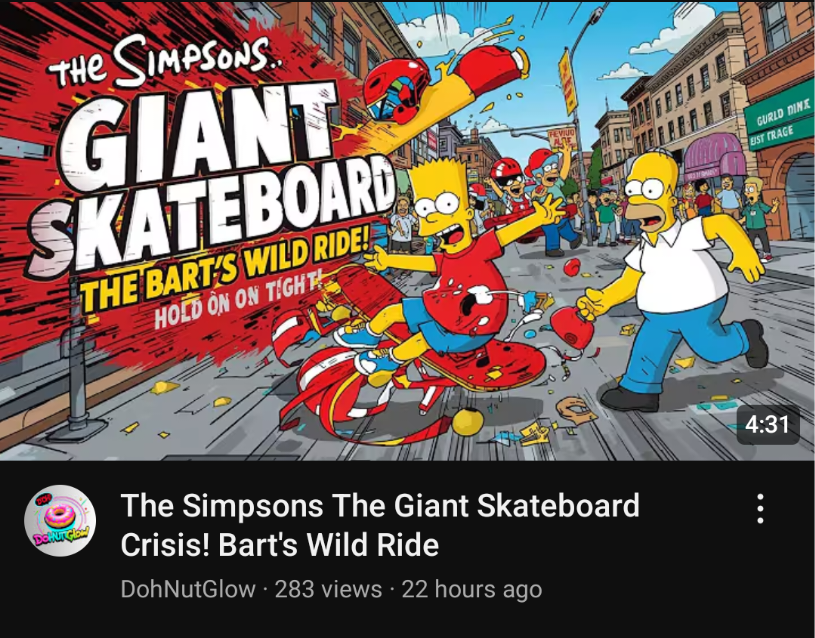Open the DohNutGlow channel avatar

coord(60,520)
